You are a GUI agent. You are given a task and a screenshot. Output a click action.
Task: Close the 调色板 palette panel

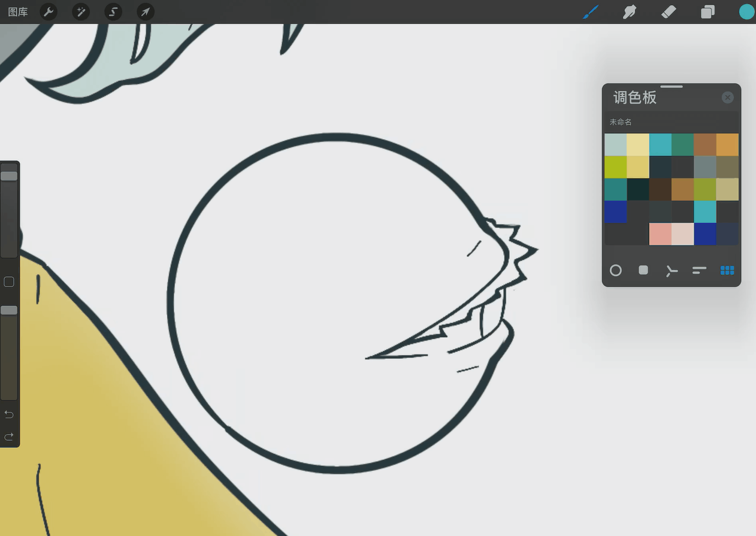pyautogui.click(x=727, y=98)
